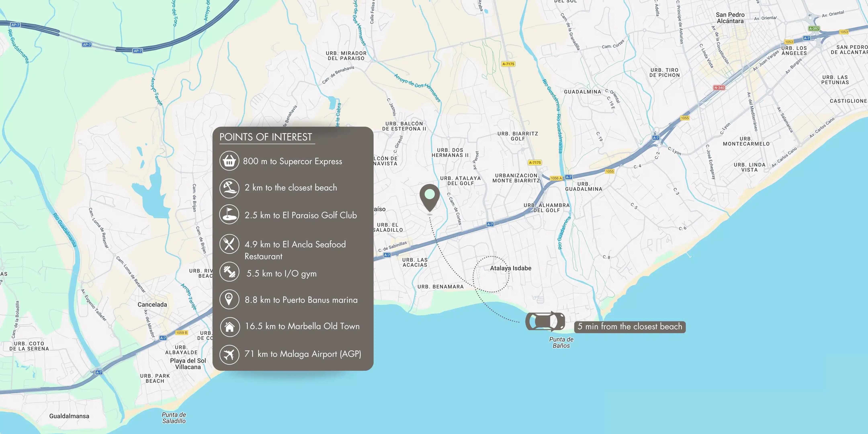Viewport: 868px width, 434px height.
Task: Click the fork and knife restaurant icon
Action: pyautogui.click(x=229, y=244)
